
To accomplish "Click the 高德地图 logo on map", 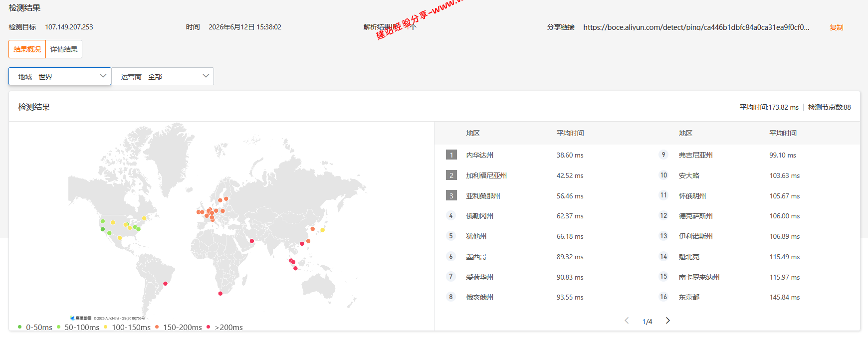I will coord(81,318).
